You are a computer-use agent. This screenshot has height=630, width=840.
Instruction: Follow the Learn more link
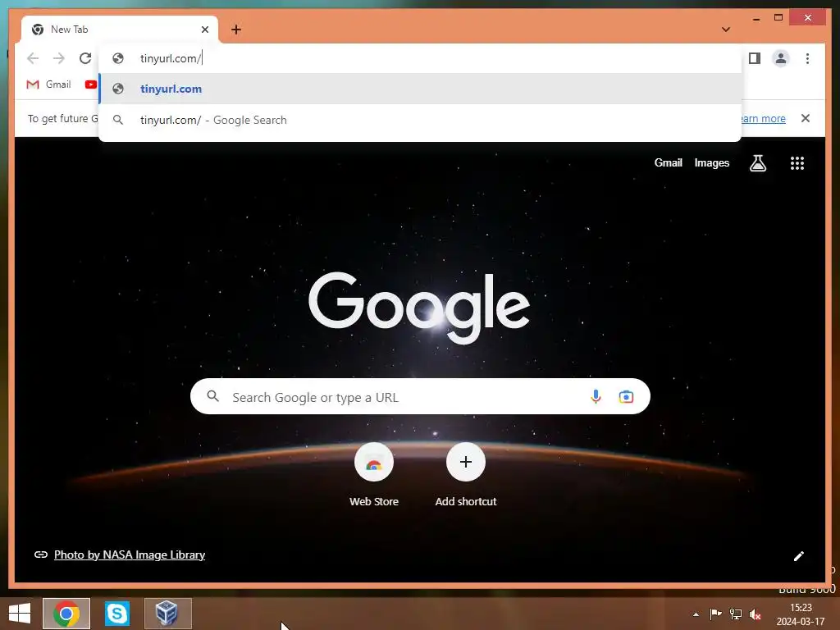click(x=762, y=118)
